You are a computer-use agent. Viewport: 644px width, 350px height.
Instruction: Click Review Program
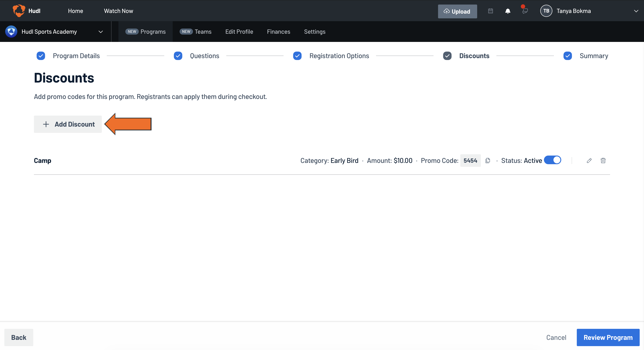(608, 337)
